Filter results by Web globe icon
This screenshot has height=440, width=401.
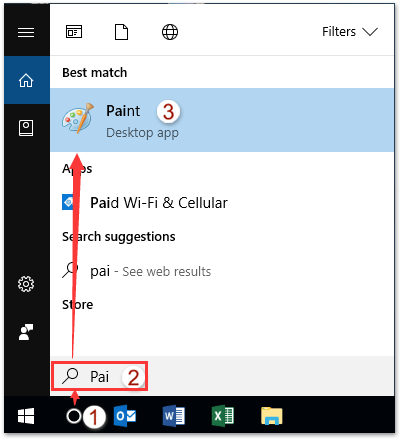click(x=170, y=32)
